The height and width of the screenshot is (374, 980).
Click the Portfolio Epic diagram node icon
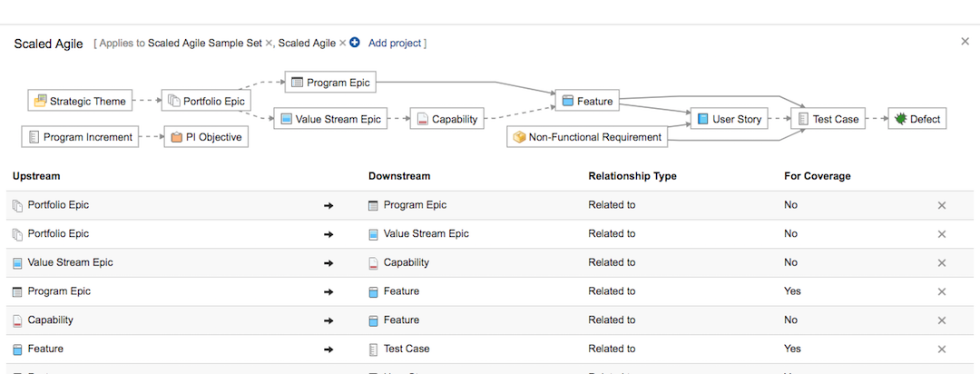pyautogui.click(x=173, y=101)
